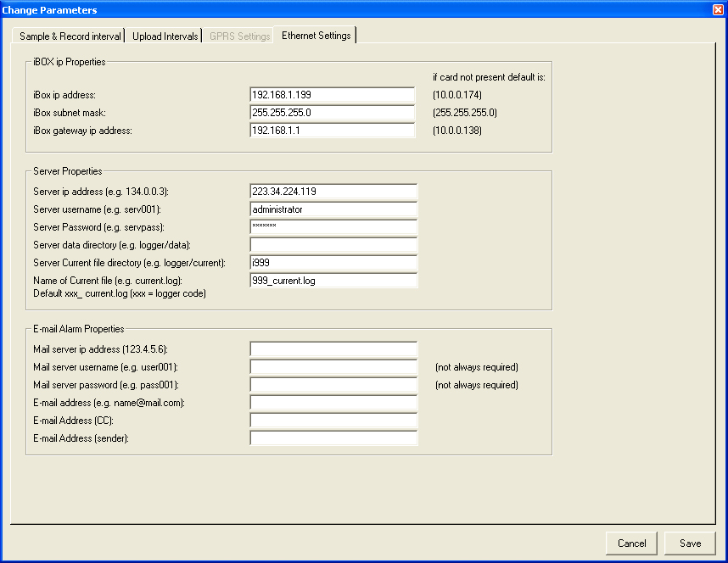This screenshot has width=728, height=563.
Task: Click the Mail server ip address field
Action: [x=333, y=349]
